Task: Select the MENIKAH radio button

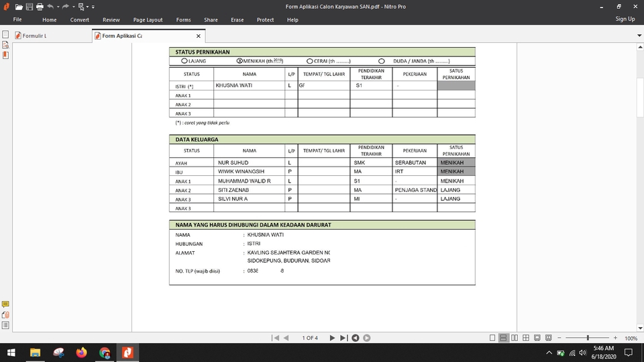Action: (239, 61)
